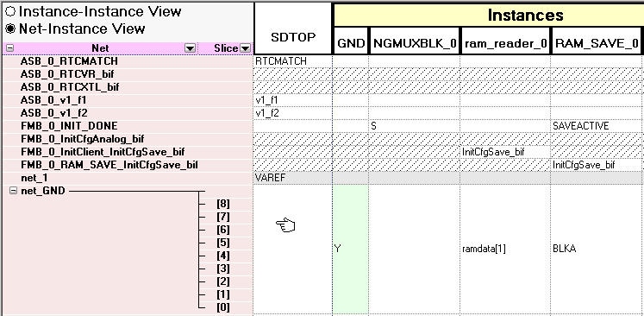Select net_GND slice [4]
The image size is (644, 316).
coord(223,256)
